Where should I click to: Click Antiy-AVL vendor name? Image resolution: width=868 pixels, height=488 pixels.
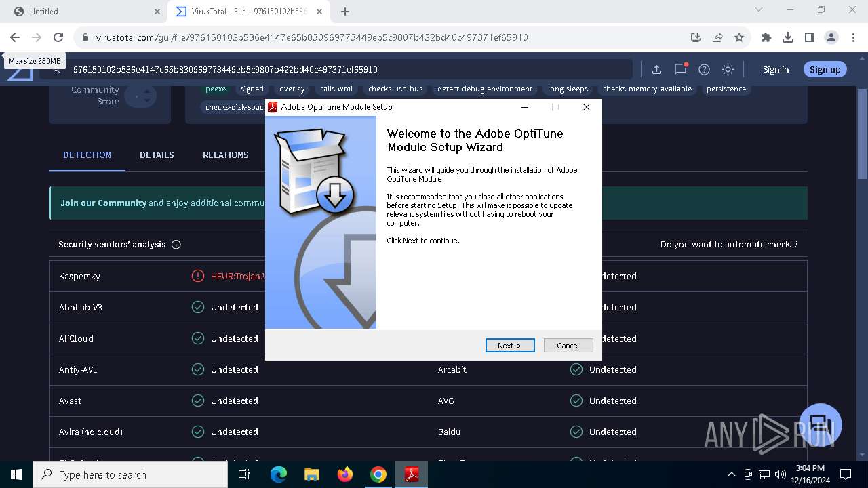(x=78, y=369)
